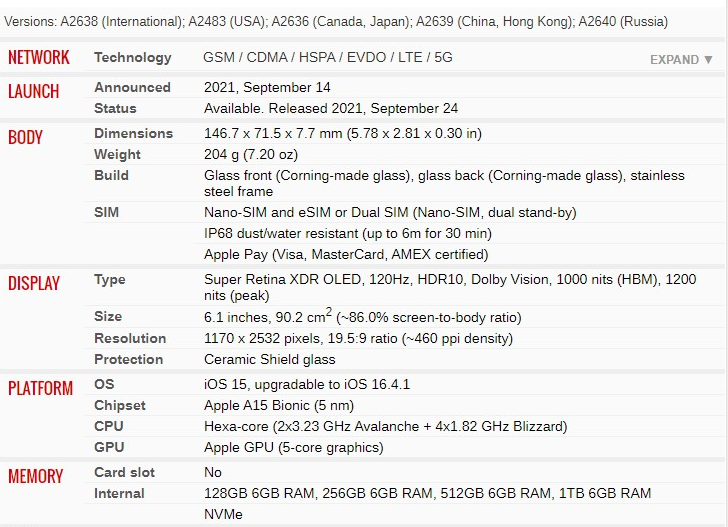This screenshot has height=527, width=728.
Task: Click 'GSM / CDMA / HSPA / EVDO / LTE / 5G'
Action: 328,57
